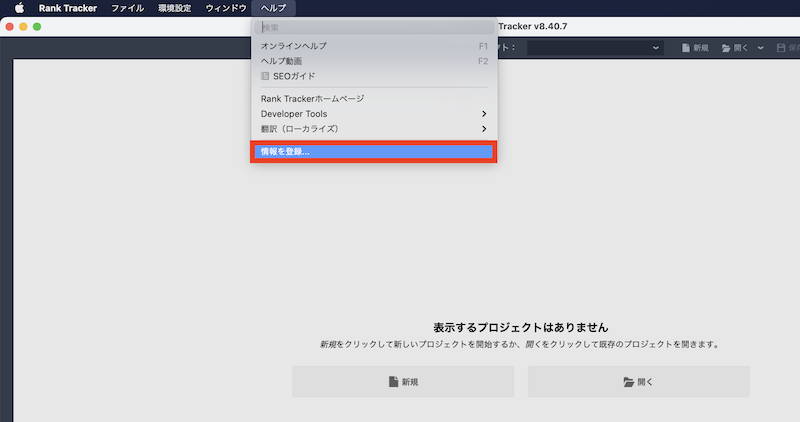Select オンラインヘルプ from the help menu
Viewport: 800px width, 422px height.
374,46
